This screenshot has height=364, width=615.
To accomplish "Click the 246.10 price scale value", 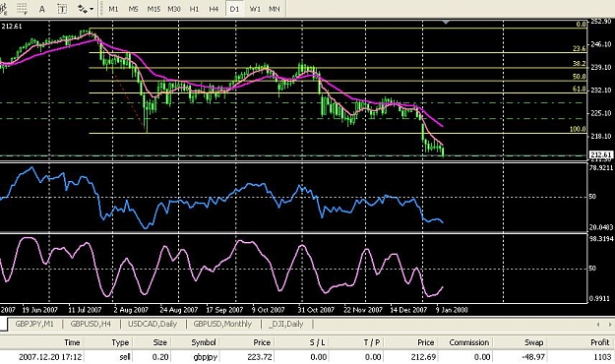I will [x=601, y=44].
